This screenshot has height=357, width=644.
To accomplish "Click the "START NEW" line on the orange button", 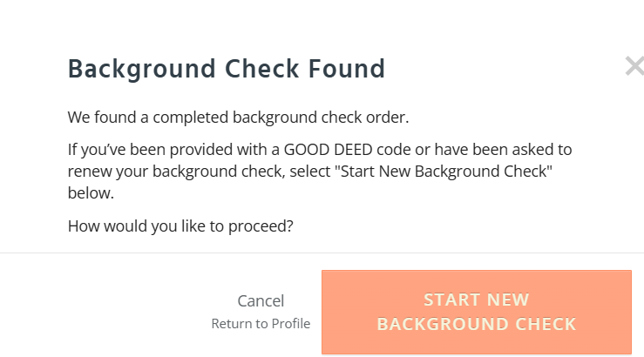I will 476,300.
